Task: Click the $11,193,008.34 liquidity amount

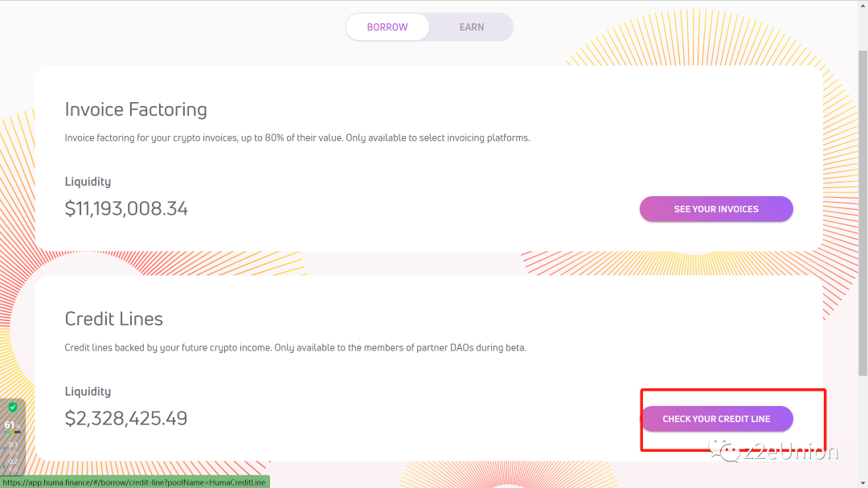Action: (x=126, y=209)
